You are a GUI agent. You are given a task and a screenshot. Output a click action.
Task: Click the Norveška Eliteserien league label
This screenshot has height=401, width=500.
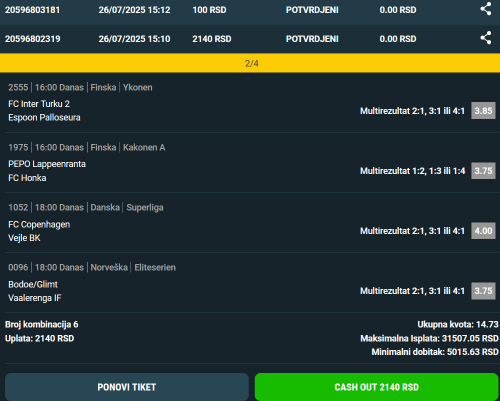pyautogui.click(x=133, y=267)
